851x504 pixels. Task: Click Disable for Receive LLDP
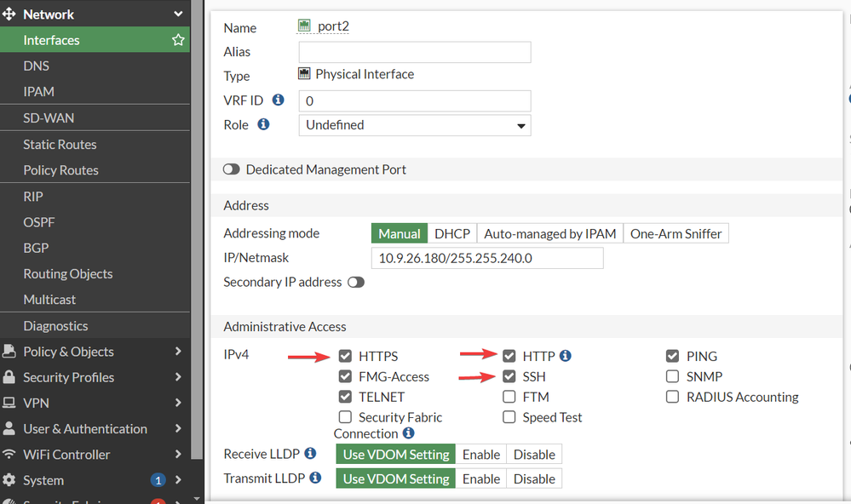point(534,455)
